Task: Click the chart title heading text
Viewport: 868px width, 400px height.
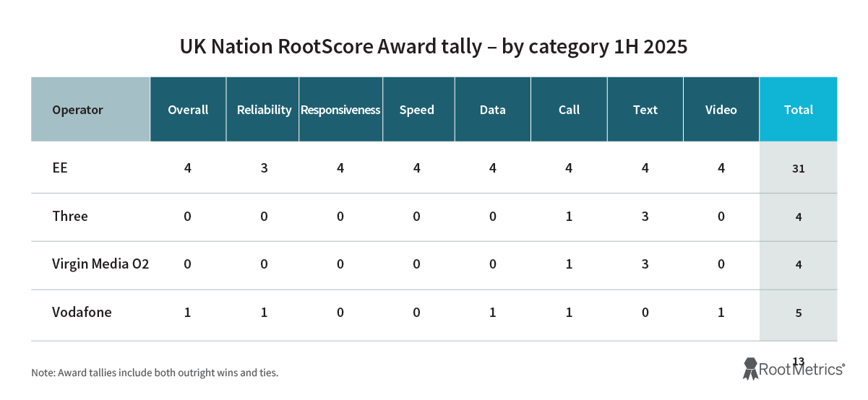Action: click(x=434, y=47)
